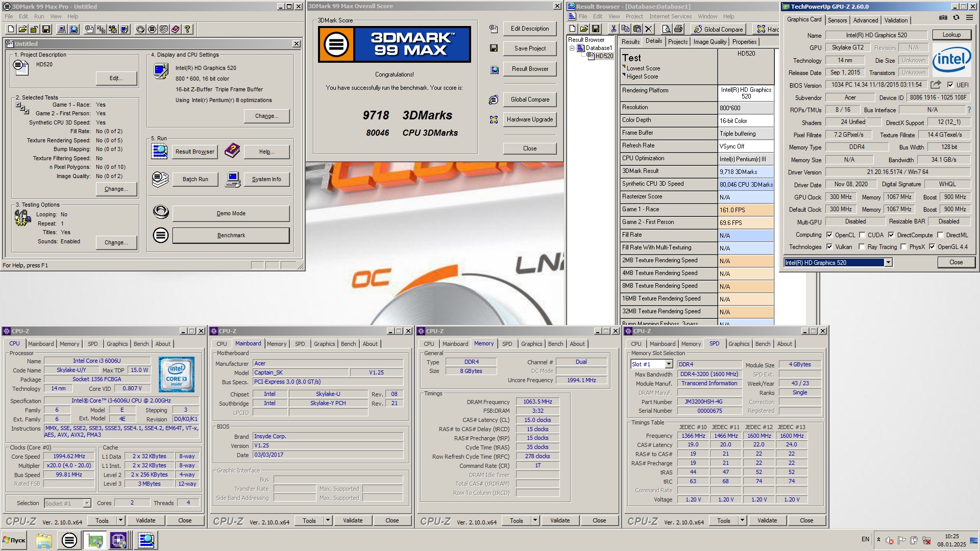Screen dimensions: 980x551
Task: Open the Internet Services menu in Result Browser
Action: tap(671, 16)
